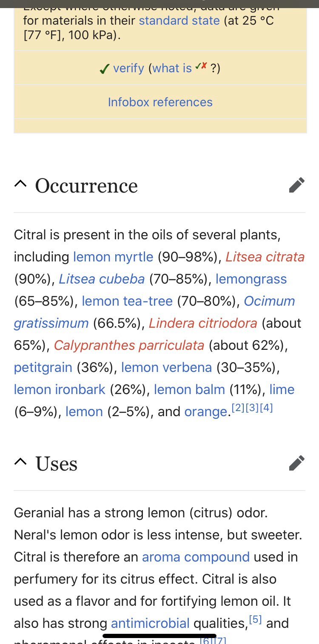Tap the home indicator bar at bottom

[159, 636]
